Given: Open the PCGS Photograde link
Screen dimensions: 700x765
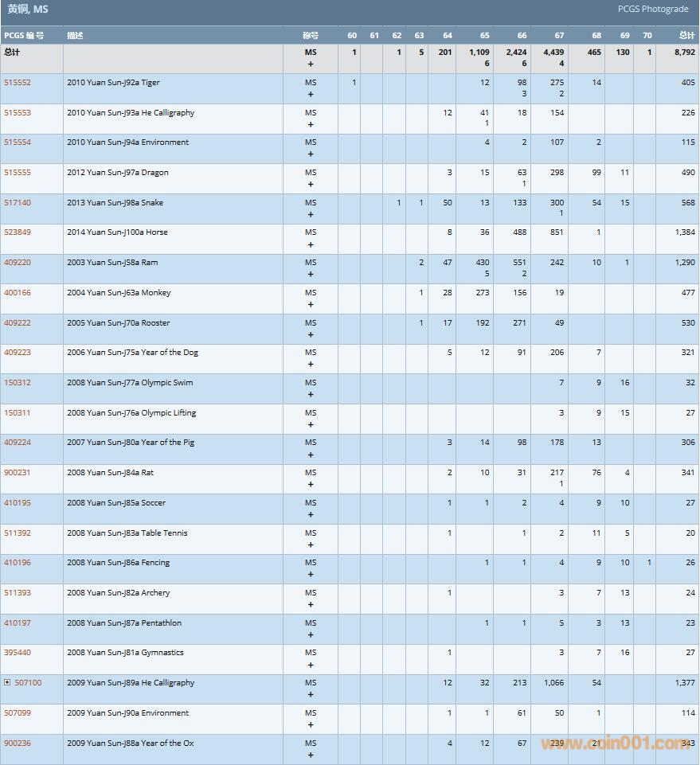Looking at the screenshot, I should (x=653, y=10).
